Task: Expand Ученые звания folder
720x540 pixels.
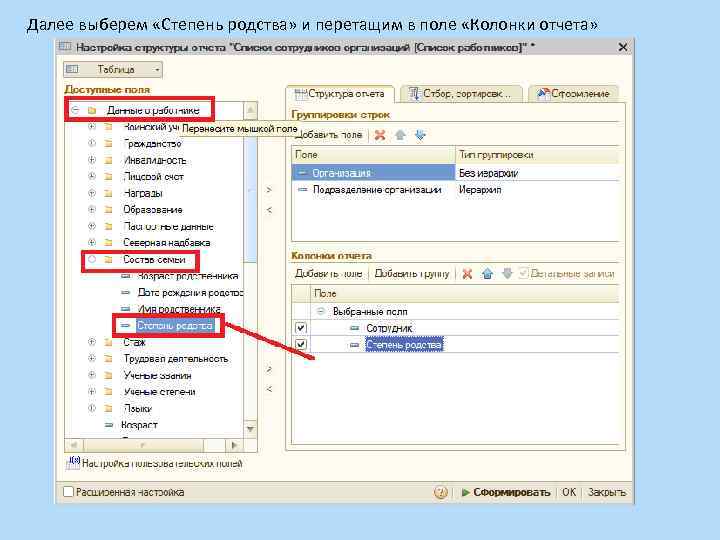Action: tap(92, 375)
